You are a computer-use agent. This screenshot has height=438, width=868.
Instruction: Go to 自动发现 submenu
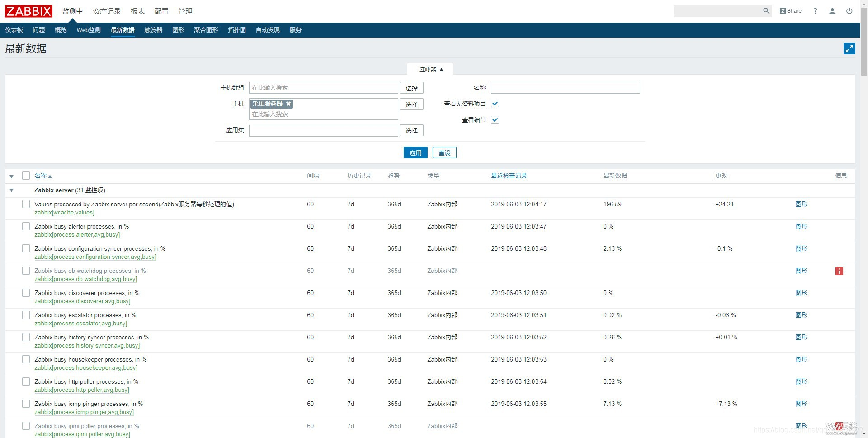[268, 30]
